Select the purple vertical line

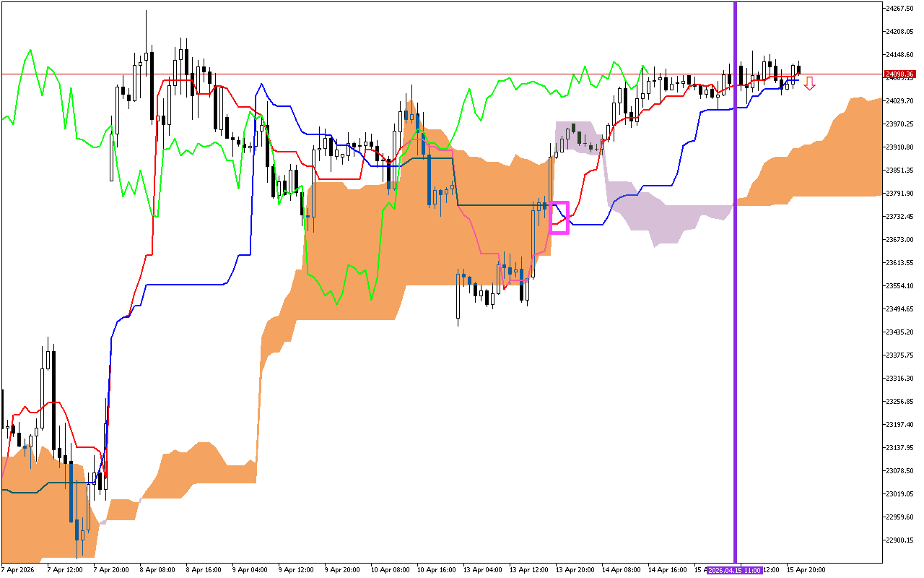pos(735,289)
